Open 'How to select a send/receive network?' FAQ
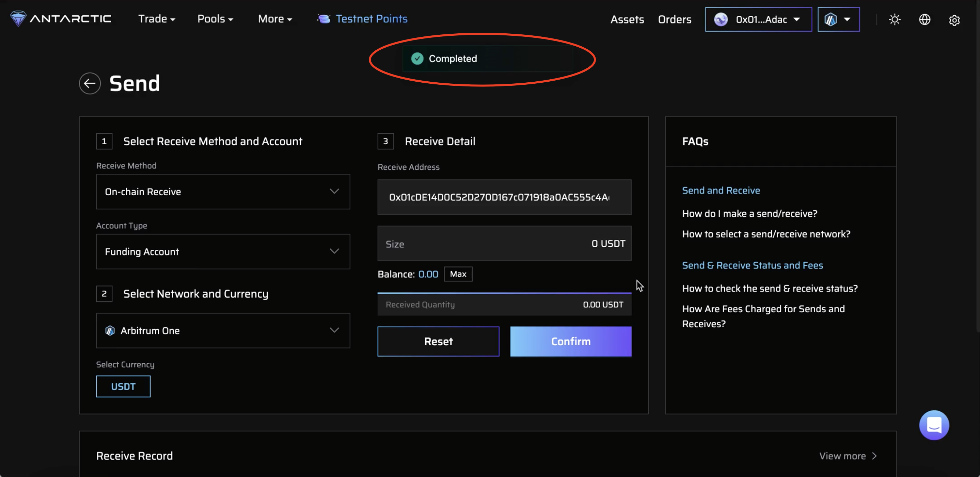 pyautogui.click(x=766, y=234)
